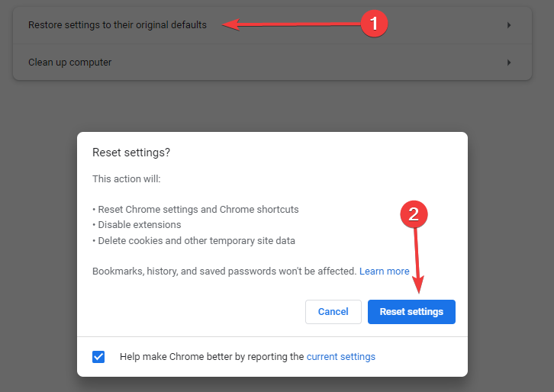Click the 'Disable extensions' bullet text
Screen dimensions: 554x392
(x=139, y=225)
